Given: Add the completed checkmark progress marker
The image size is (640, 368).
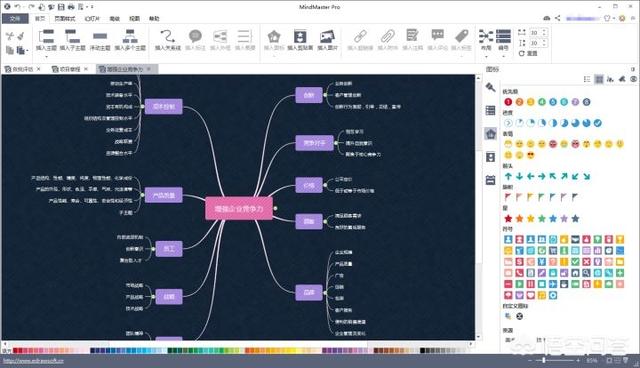Looking at the screenshot, I should 598,123.
